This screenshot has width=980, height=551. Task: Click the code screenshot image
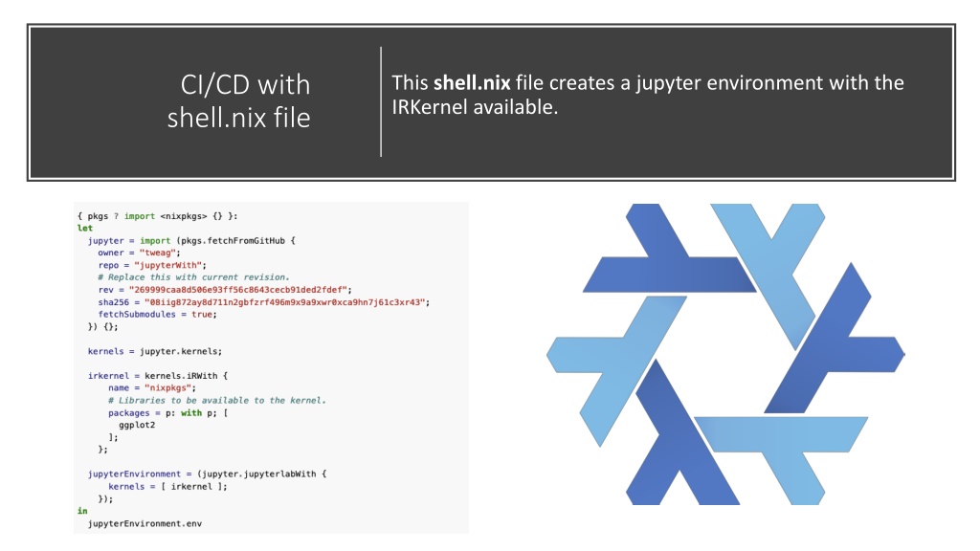pyautogui.click(x=271, y=368)
